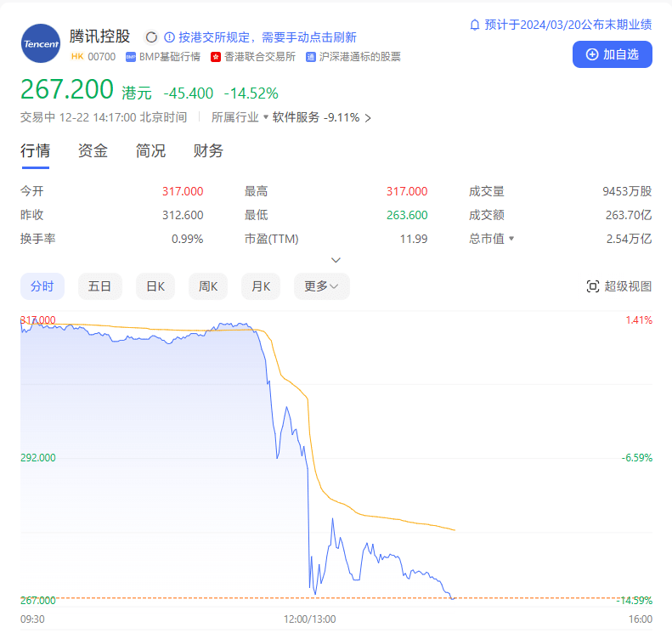
Task: Select the 日K chart view
Action: (155, 286)
